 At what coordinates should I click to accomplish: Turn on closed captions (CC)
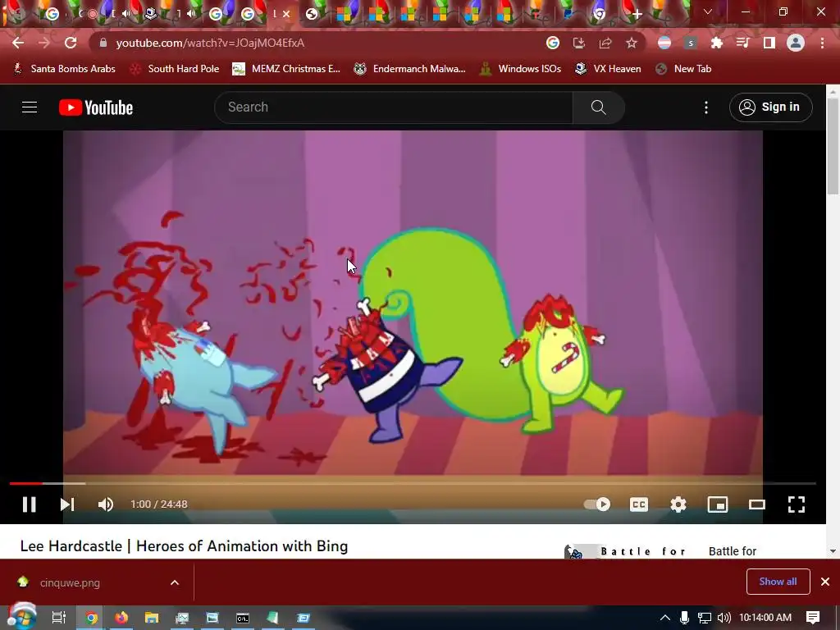(x=638, y=504)
